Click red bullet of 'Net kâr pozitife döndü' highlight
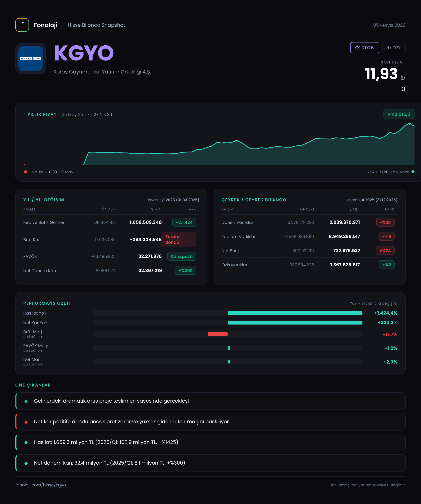421x504 pixels. [x=26, y=422]
